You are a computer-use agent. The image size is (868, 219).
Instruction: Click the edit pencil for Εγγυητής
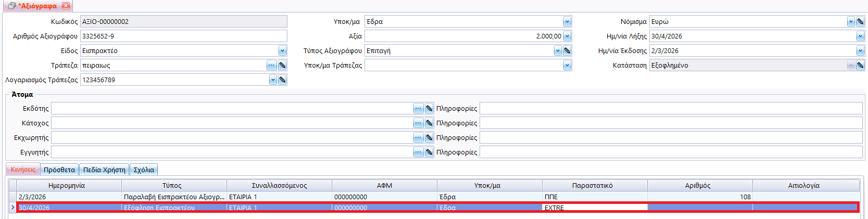(x=429, y=152)
